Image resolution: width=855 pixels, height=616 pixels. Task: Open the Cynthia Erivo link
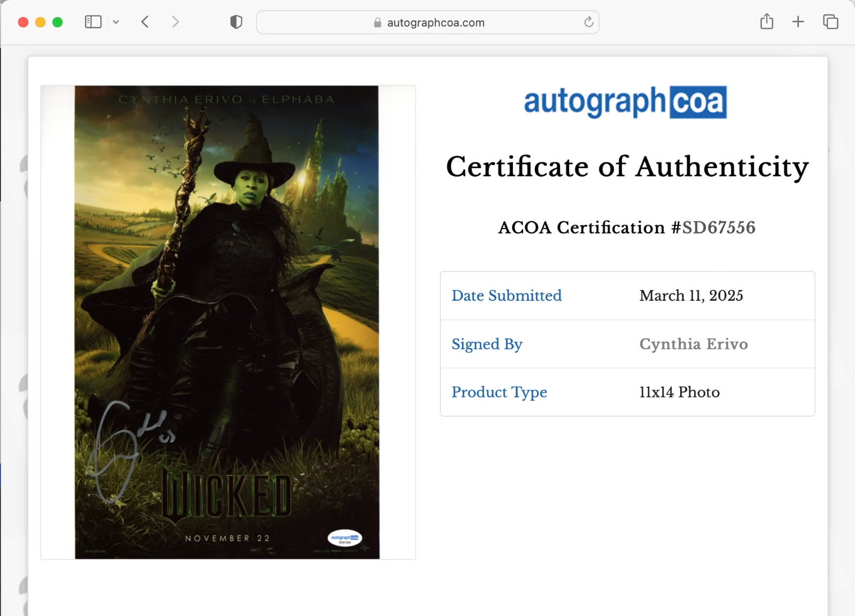point(694,344)
